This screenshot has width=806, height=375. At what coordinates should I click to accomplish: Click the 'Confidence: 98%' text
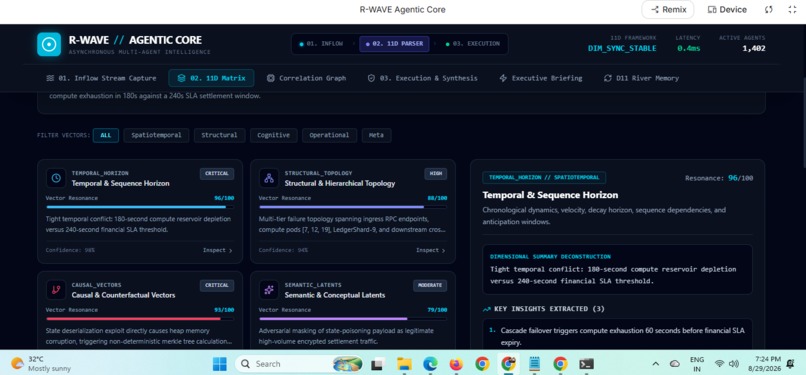pos(70,250)
